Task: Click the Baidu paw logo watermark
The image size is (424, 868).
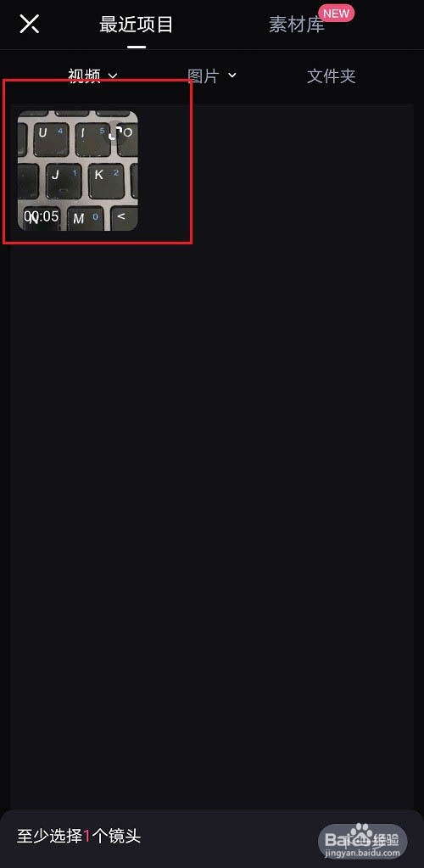Action: point(363,835)
